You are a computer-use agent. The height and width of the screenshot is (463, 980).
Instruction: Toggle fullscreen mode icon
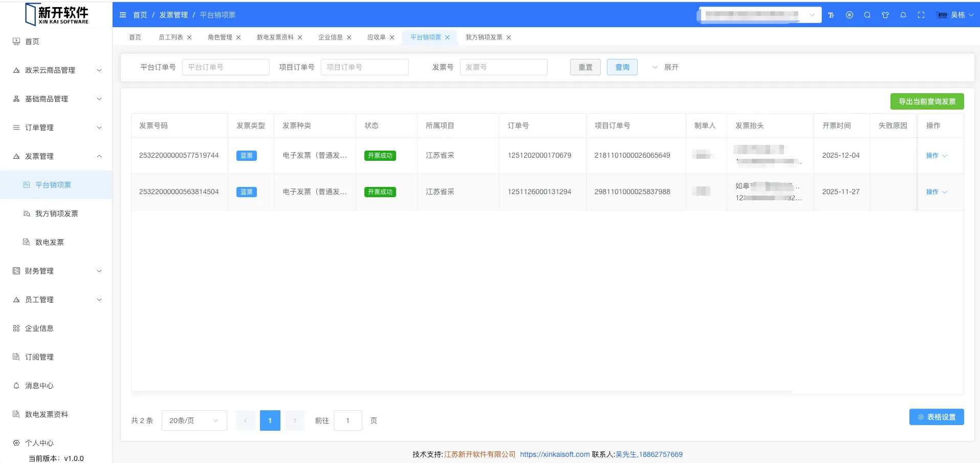921,15
